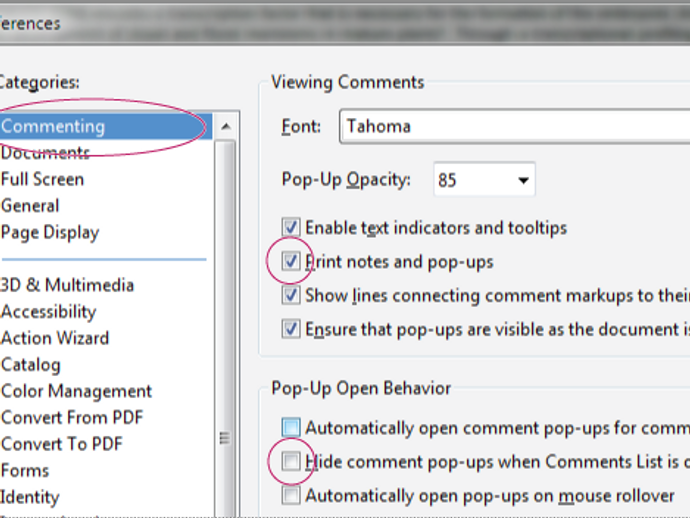Select Convert From PDF category
This screenshot has height=518, width=690.
pyautogui.click(x=72, y=418)
